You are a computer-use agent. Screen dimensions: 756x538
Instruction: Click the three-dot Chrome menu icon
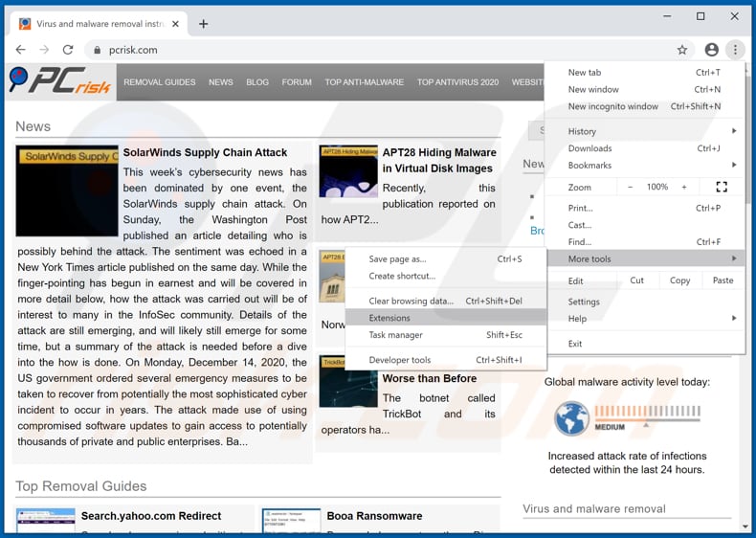735,50
